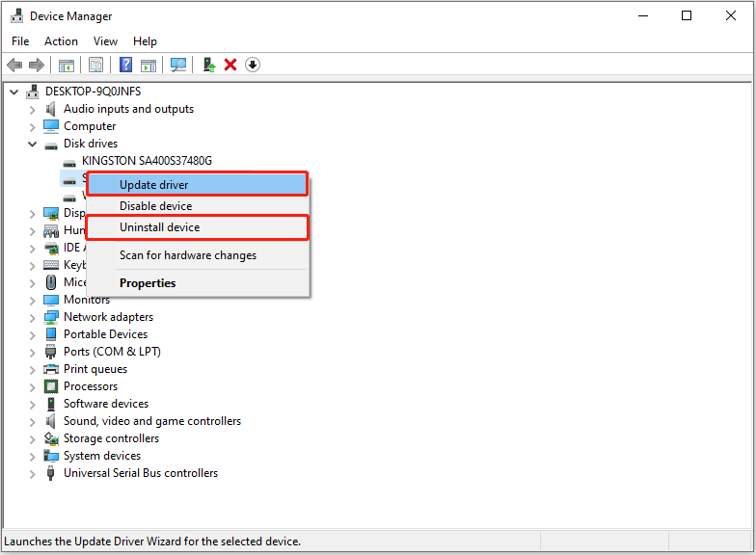This screenshot has height=555, width=756.
Task: Click the down-arrow Disable device toolbar icon
Action: (x=253, y=65)
